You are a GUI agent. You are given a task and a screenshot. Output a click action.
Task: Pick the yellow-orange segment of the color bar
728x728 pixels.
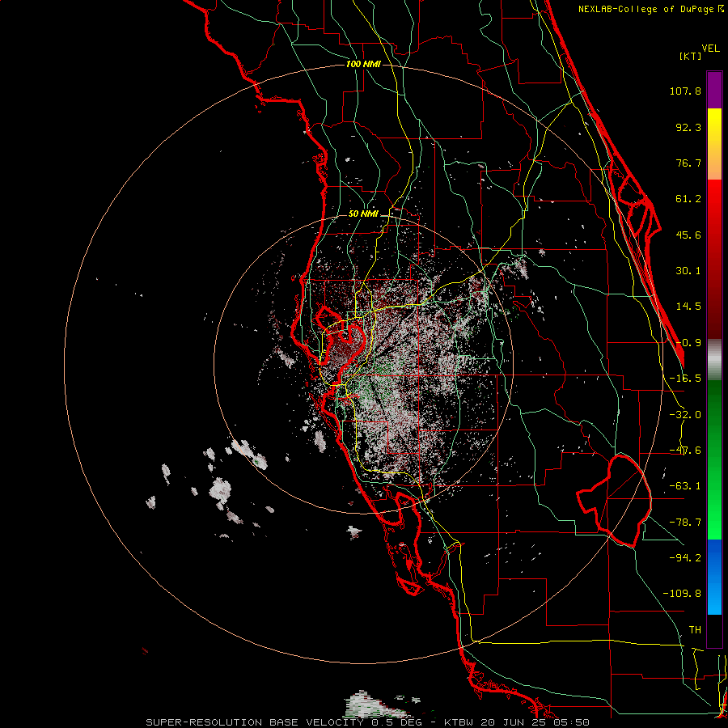(x=714, y=144)
